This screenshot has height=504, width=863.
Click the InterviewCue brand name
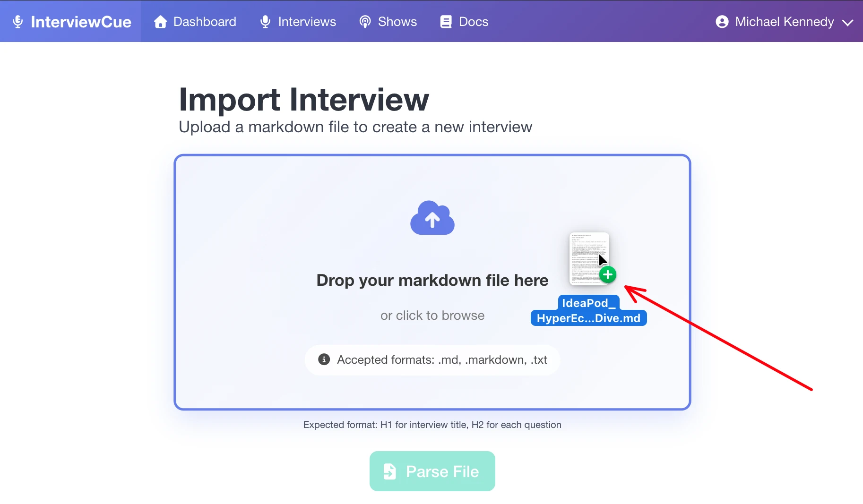click(81, 22)
